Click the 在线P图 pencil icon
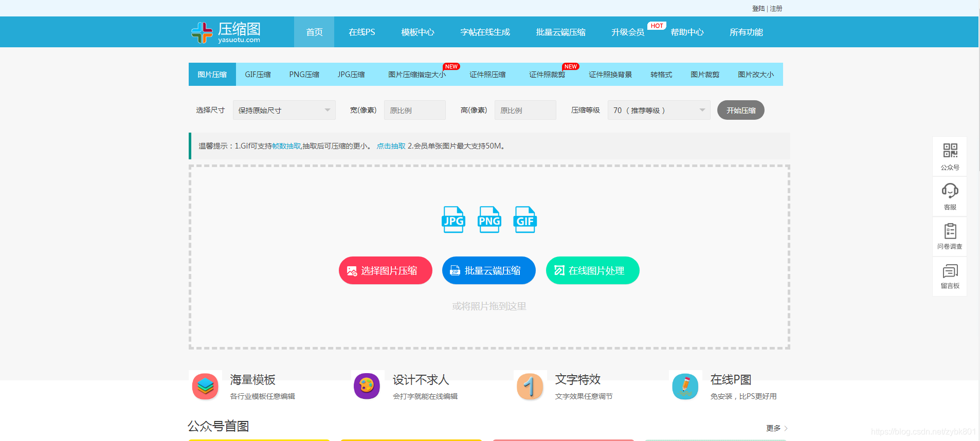 pyautogui.click(x=685, y=387)
